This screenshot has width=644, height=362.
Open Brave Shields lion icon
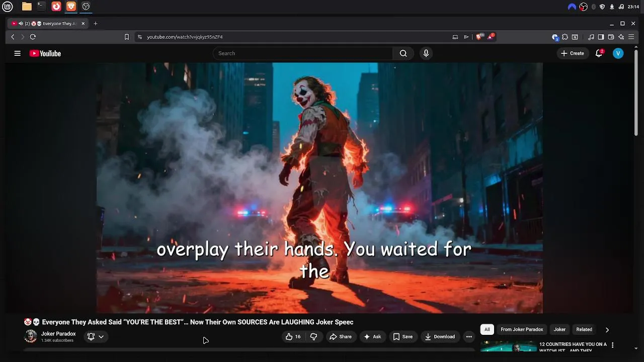pos(479,37)
